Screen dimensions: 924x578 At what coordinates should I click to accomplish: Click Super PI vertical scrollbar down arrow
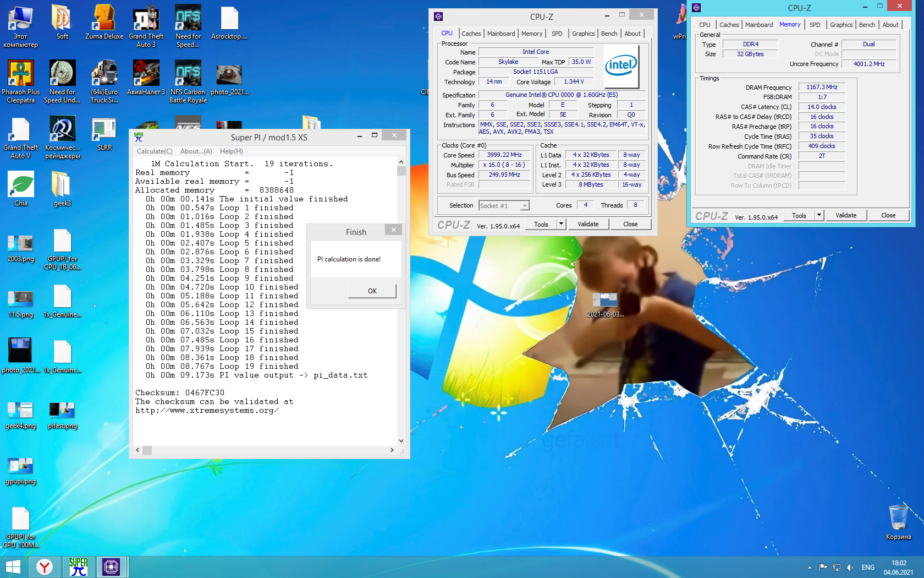tap(402, 440)
